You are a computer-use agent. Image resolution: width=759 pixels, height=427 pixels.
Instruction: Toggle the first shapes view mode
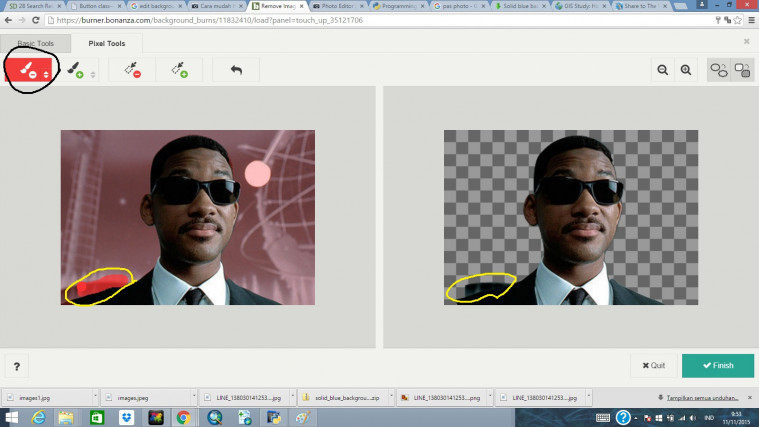[x=719, y=70]
